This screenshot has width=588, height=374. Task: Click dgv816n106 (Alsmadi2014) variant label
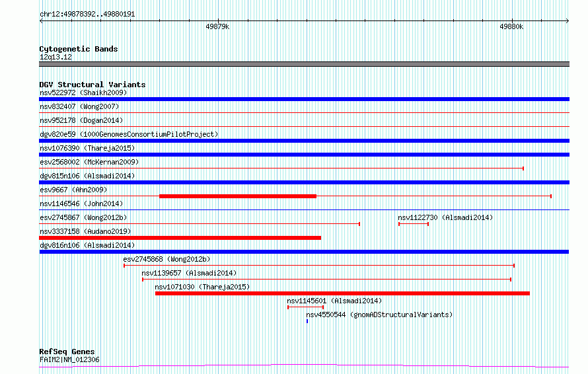(x=87, y=245)
